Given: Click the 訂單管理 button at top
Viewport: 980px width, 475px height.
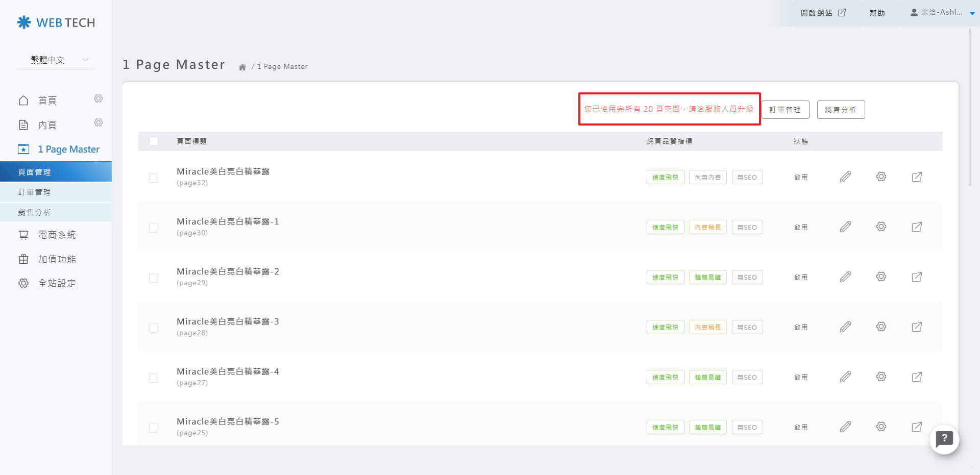Looking at the screenshot, I should coord(785,110).
